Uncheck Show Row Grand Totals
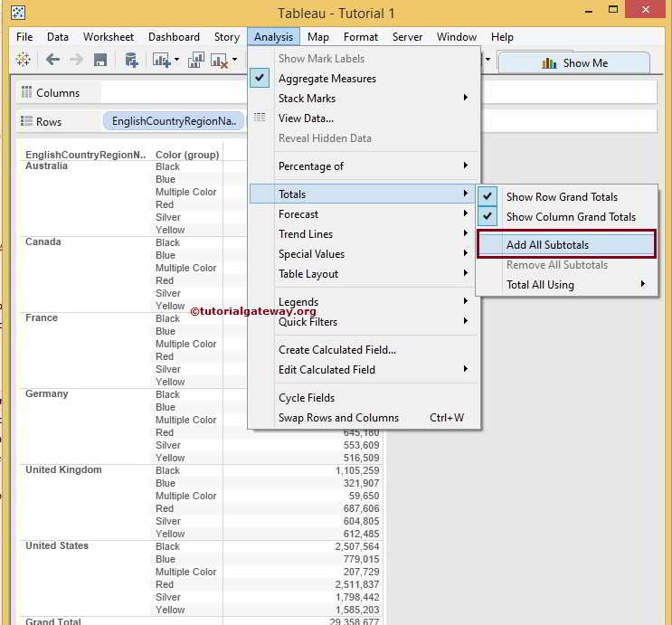This screenshot has height=625, width=672. coord(561,197)
